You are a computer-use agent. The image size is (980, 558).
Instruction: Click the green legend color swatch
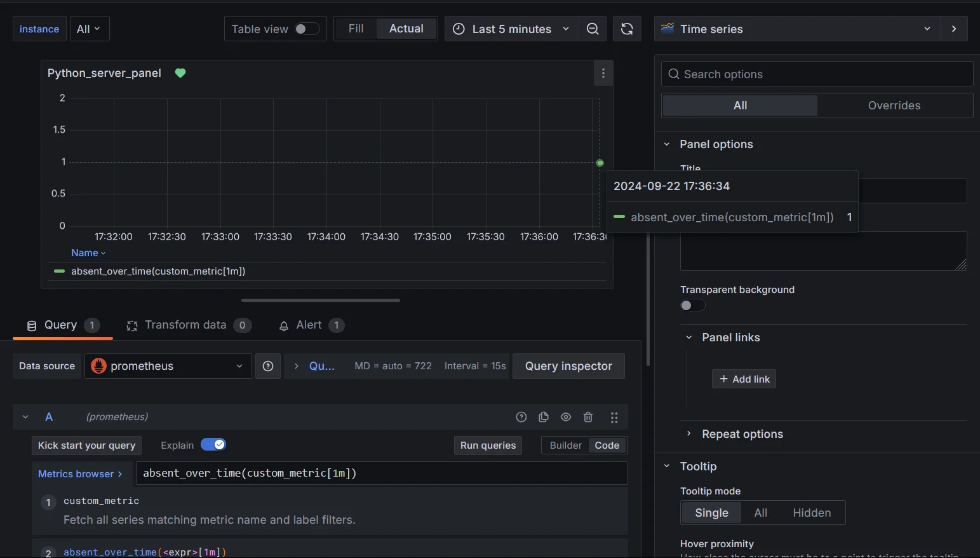click(x=59, y=271)
